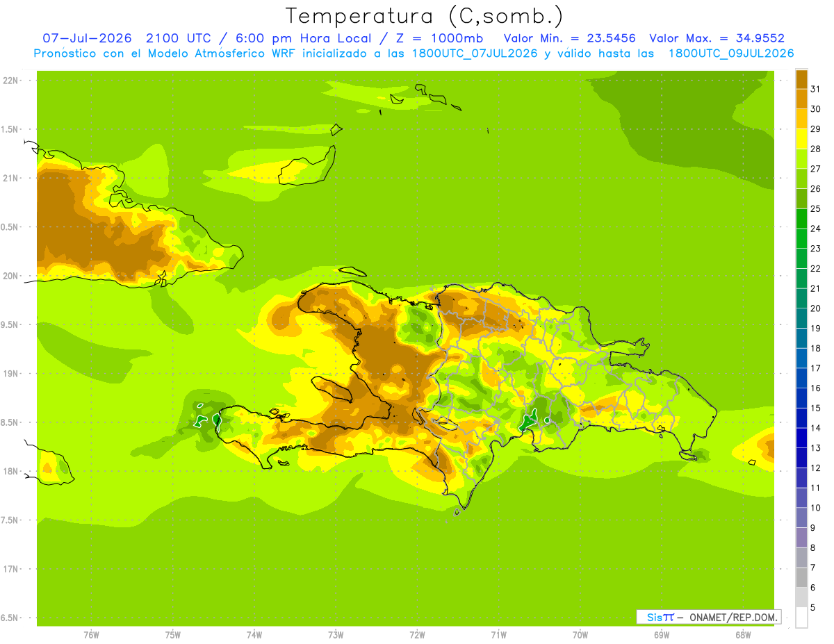Select the date text '07-Jul-2026'
Screen dimensions: 834x644
coord(88,38)
